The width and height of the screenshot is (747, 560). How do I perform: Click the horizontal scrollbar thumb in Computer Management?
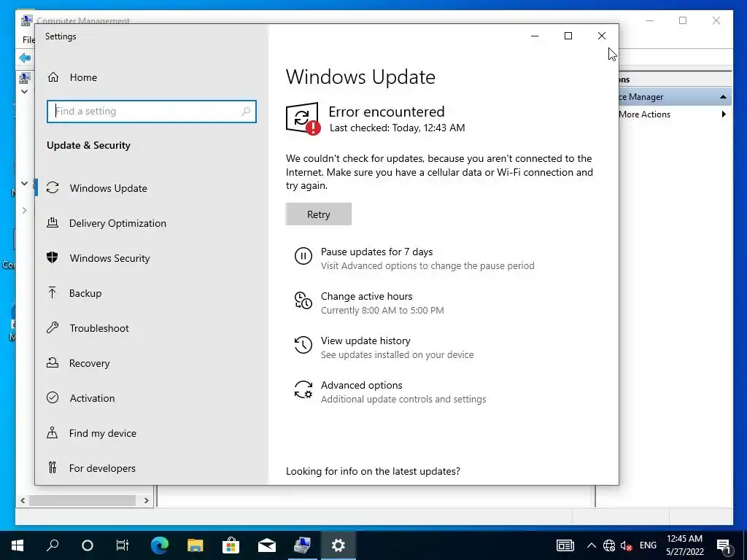point(82,500)
